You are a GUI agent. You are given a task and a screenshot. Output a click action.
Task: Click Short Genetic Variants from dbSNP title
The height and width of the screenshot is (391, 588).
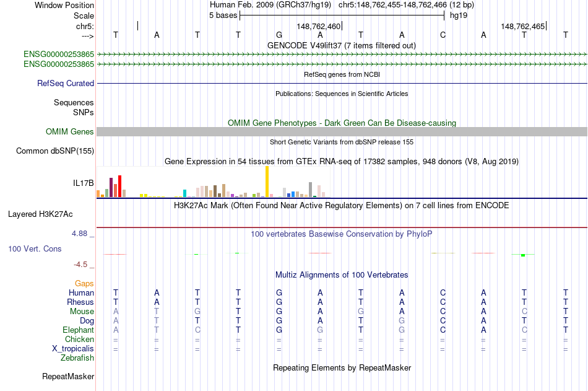342,142
